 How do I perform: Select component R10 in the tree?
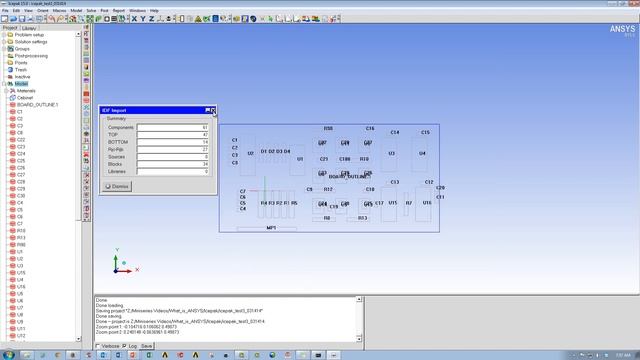[x=21, y=231]
